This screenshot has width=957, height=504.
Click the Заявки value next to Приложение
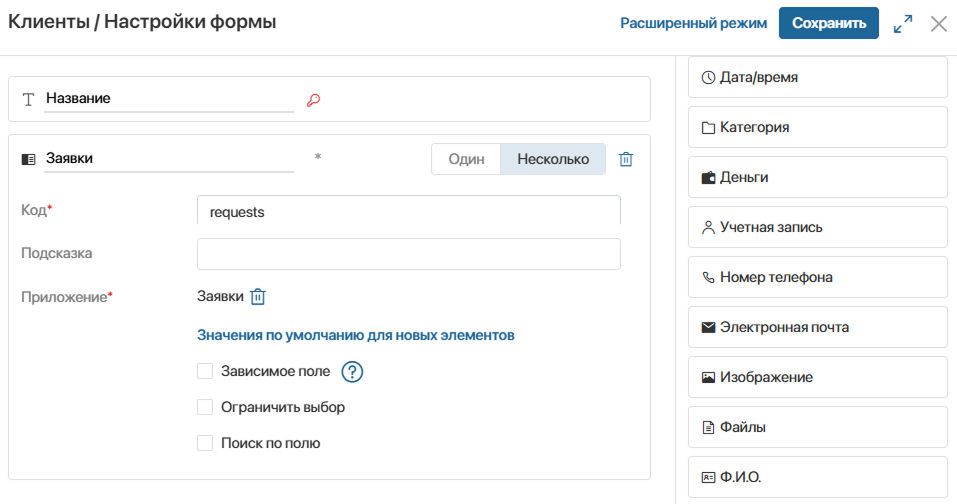(x=220, y=297)
